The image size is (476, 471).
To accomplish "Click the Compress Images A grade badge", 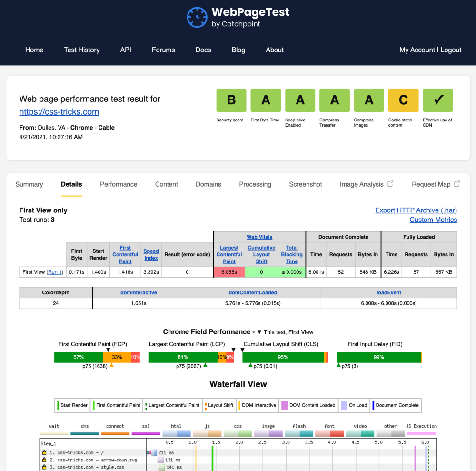I will pos(369,100).
